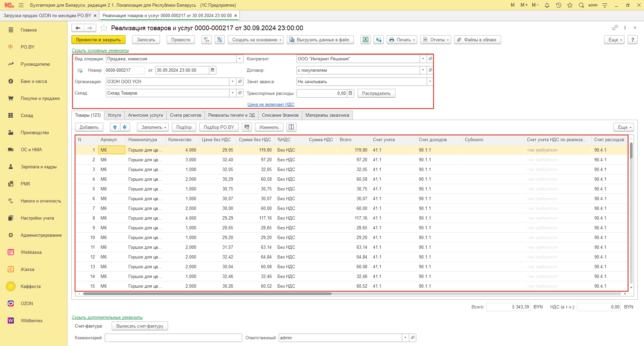644x346 pixels.
Task: Expand Контрагент dropdown arrow
Action: tap(423, 59)
